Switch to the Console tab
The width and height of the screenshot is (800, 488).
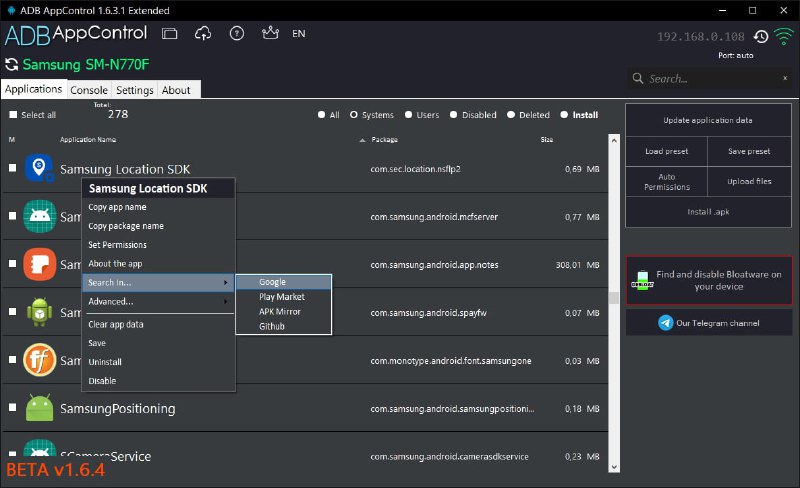89,90
